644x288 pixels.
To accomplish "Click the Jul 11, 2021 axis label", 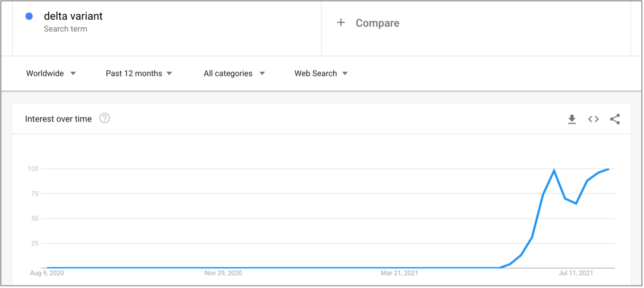I will tap(576, 273).
